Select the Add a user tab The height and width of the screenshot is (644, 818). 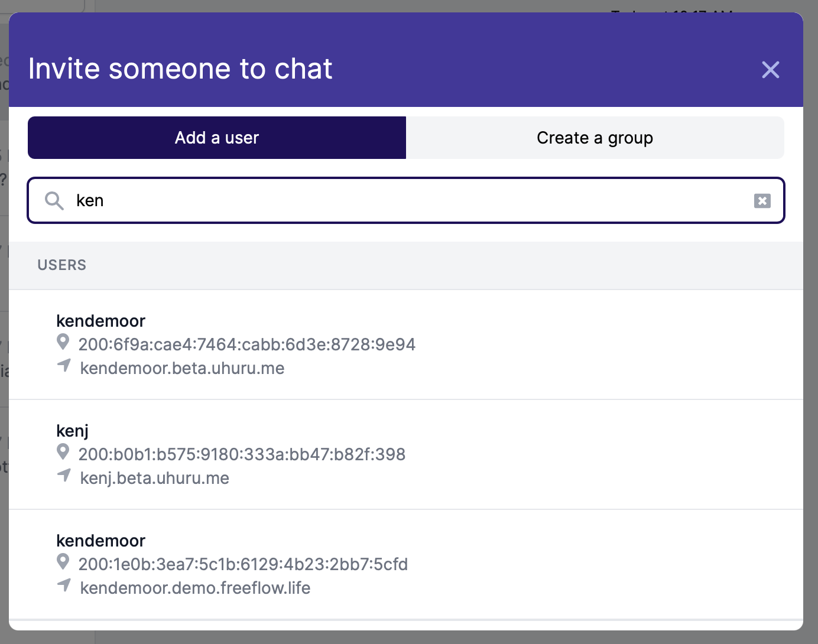216,138
